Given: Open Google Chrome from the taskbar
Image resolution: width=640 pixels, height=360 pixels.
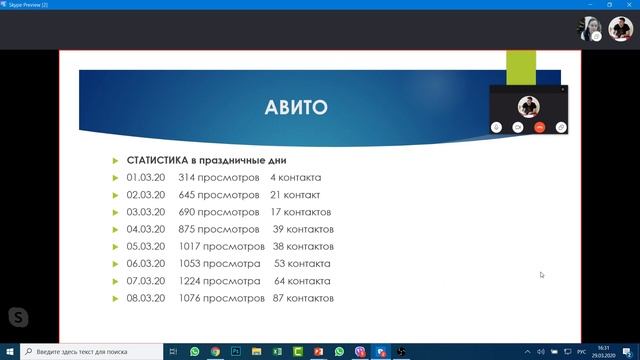Looking at the screenshot, I should click(x=215, y=351).
